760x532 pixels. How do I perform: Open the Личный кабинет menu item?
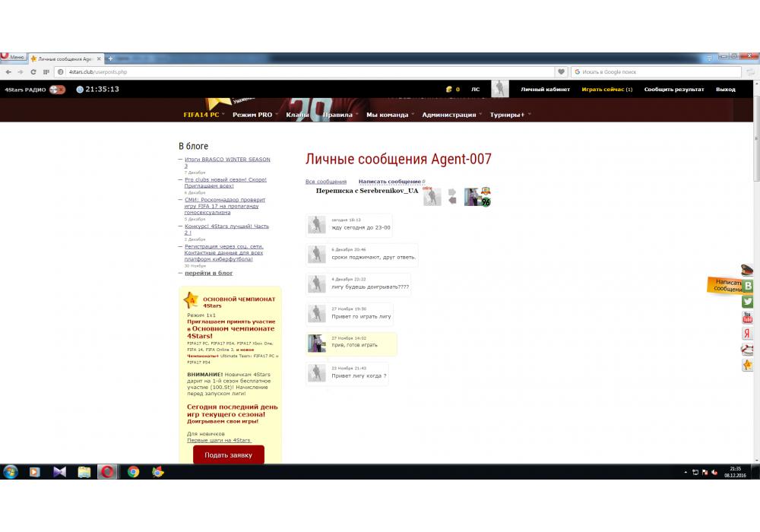click(544, 90)
